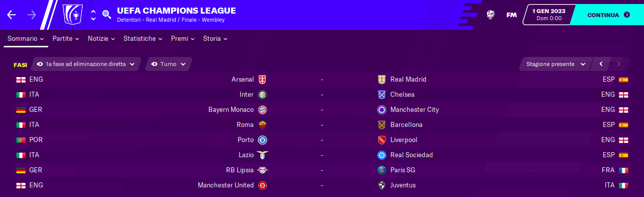
Task: Toggle the eye icon on phase selector
Action: (39, 64)
